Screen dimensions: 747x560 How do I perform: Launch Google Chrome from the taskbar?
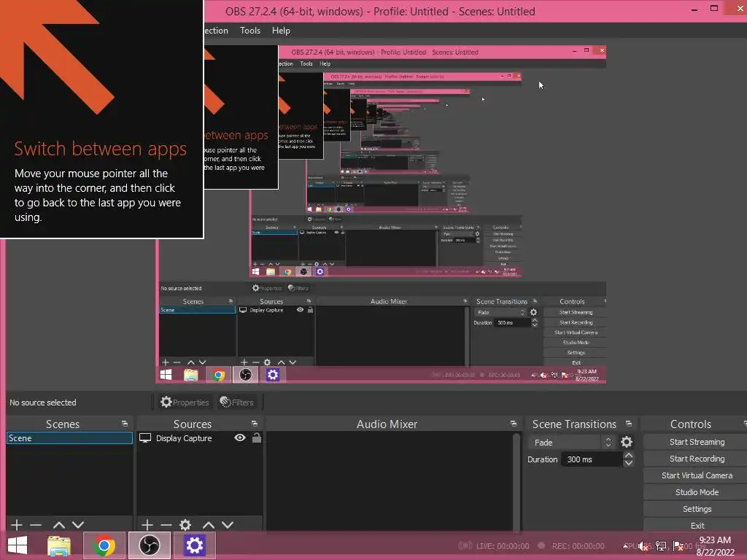(104, 545)
